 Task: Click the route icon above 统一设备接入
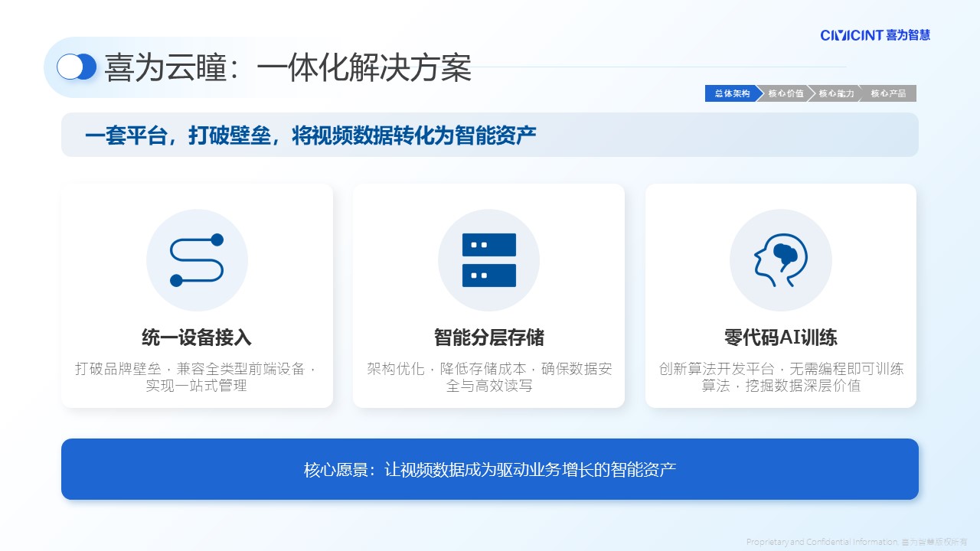(x=197, y=260)
